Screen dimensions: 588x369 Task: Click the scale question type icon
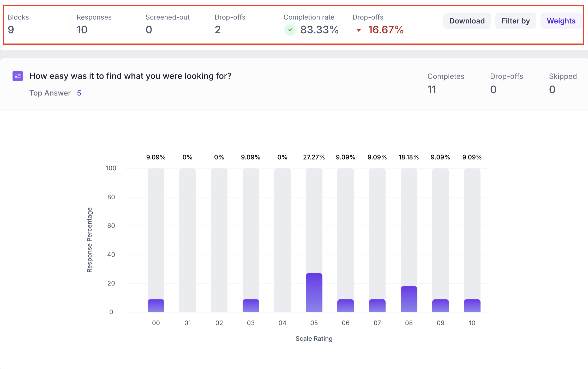[18, 76]
